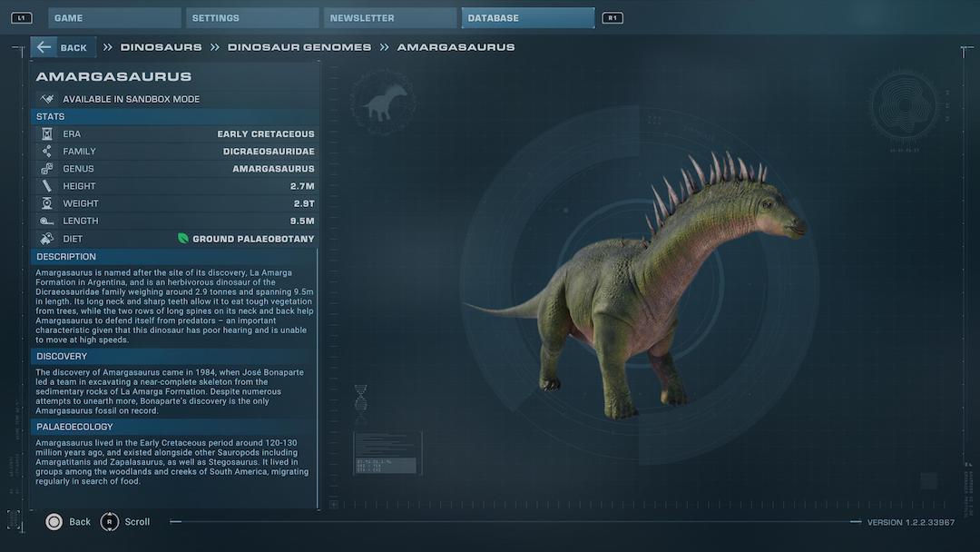Click the Diet icon
980x552 pixels.
pyautogui.click(x=47, y=238)
